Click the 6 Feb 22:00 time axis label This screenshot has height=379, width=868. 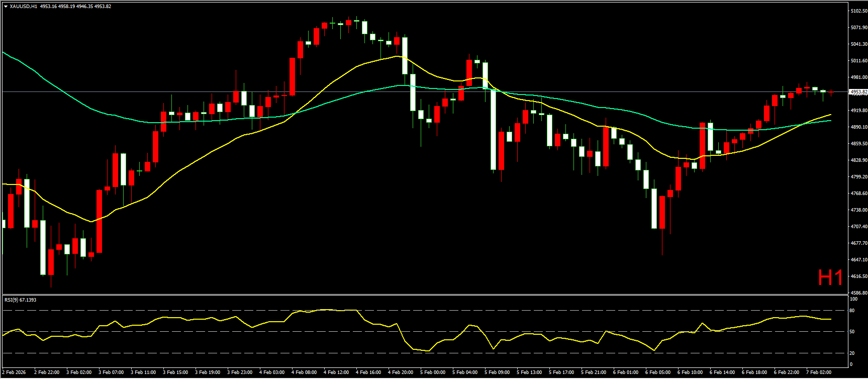(787, 372)
